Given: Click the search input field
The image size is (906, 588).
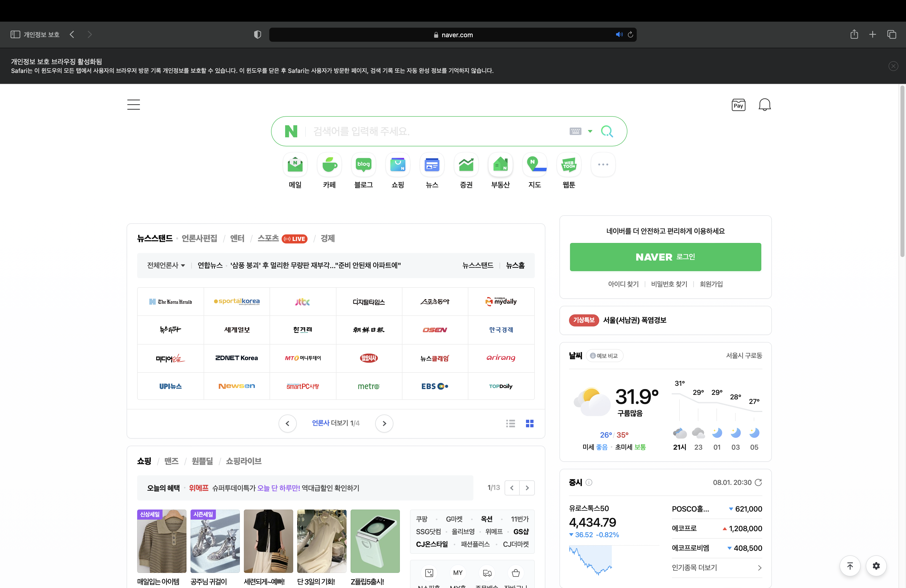Looking at the screenshot, I should [438, 131].
